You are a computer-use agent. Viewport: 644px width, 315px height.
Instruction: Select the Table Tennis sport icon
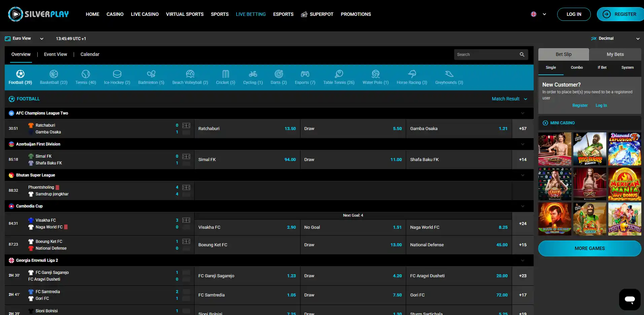[x=339, y=74]
